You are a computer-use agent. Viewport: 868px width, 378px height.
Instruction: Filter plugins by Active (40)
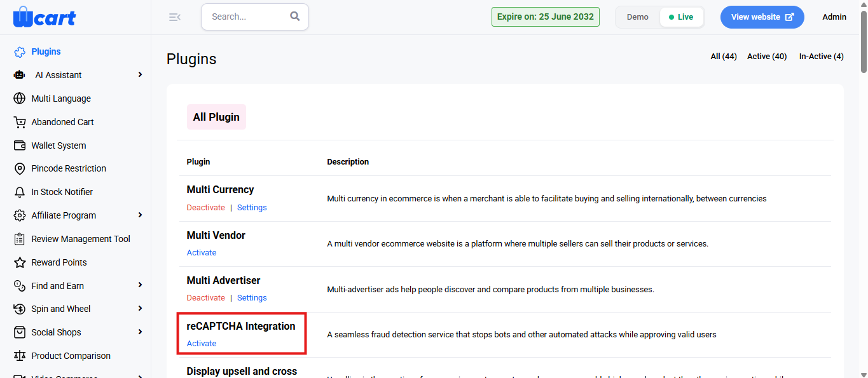(x=767, y=57)
